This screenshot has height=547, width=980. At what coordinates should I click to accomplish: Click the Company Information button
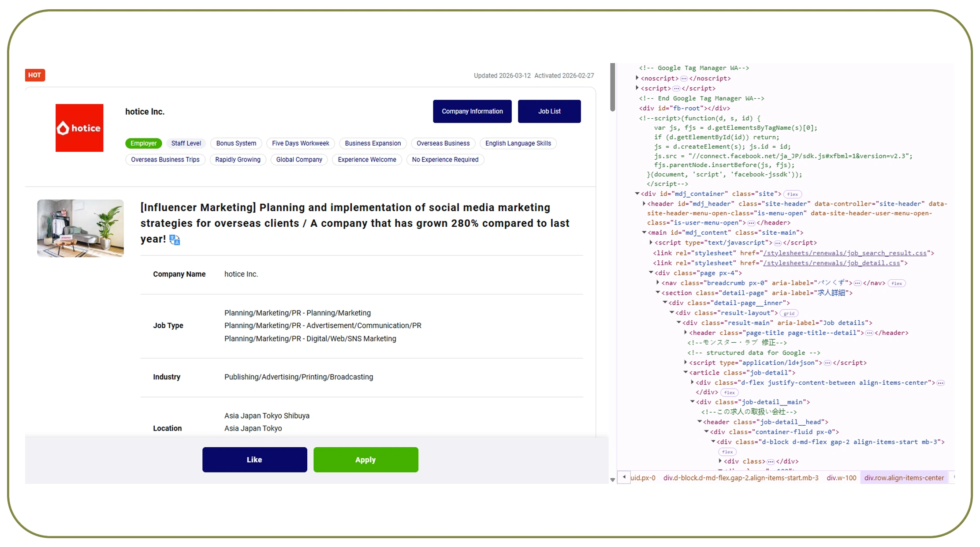point(472,111)
